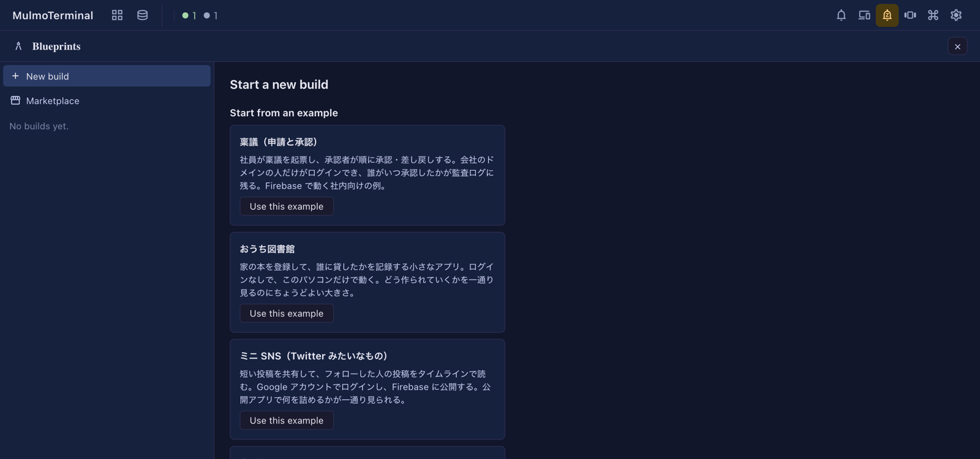Open the command key shortcuts icon

pos(933,15)
